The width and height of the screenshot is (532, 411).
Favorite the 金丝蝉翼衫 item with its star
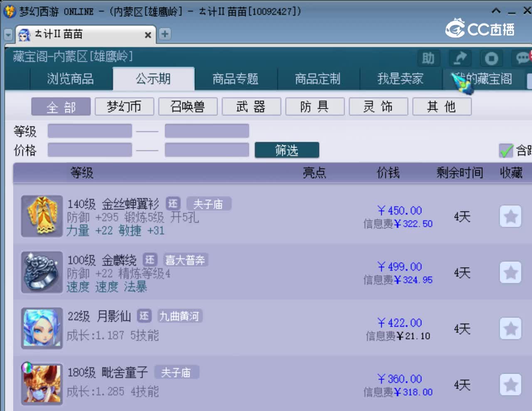(x=510, y=216)
